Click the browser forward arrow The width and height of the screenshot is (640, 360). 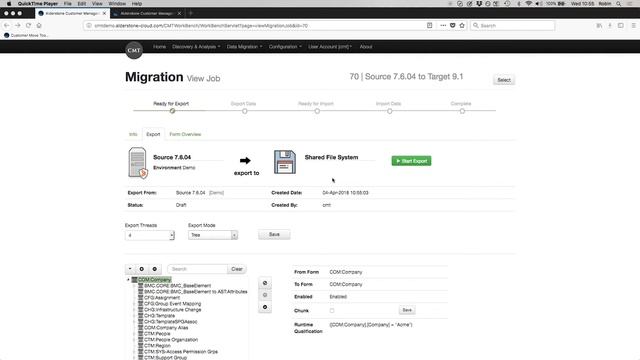[18, 25]
